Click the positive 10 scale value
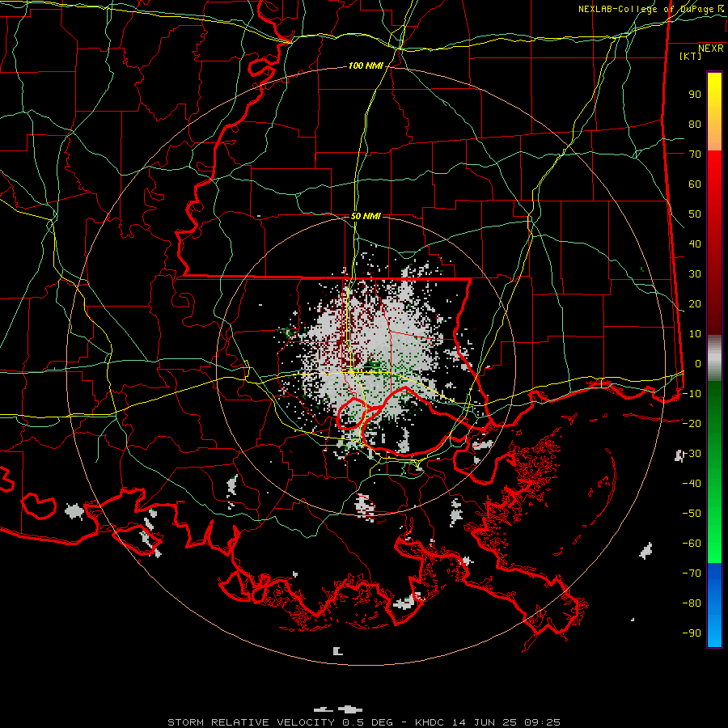Viewport: 728px width, 728px height. (695, 334)
